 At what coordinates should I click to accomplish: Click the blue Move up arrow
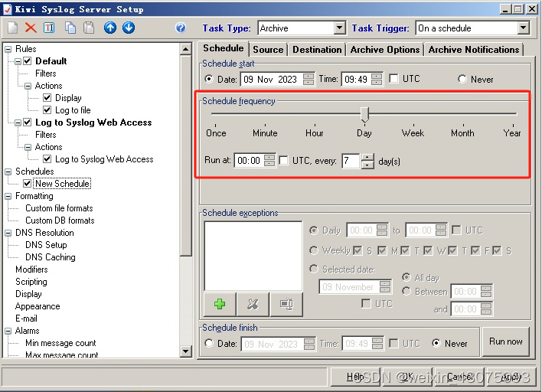point(110,28)
